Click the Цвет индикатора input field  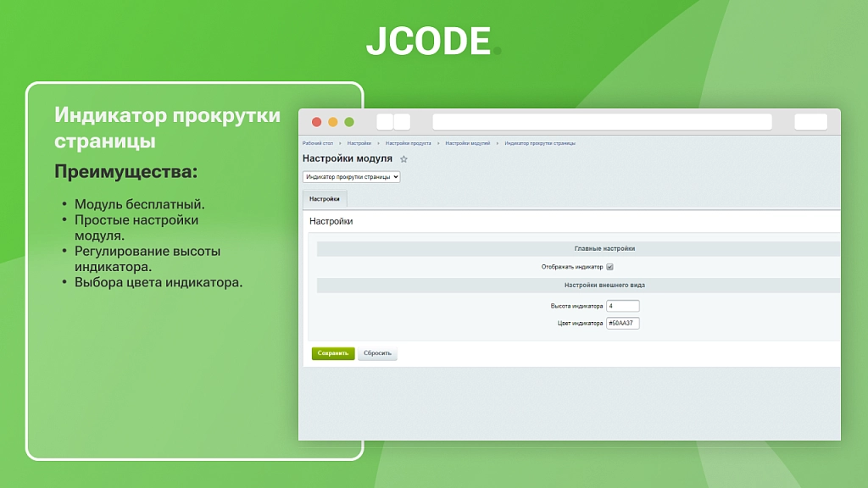pos(623,323)
